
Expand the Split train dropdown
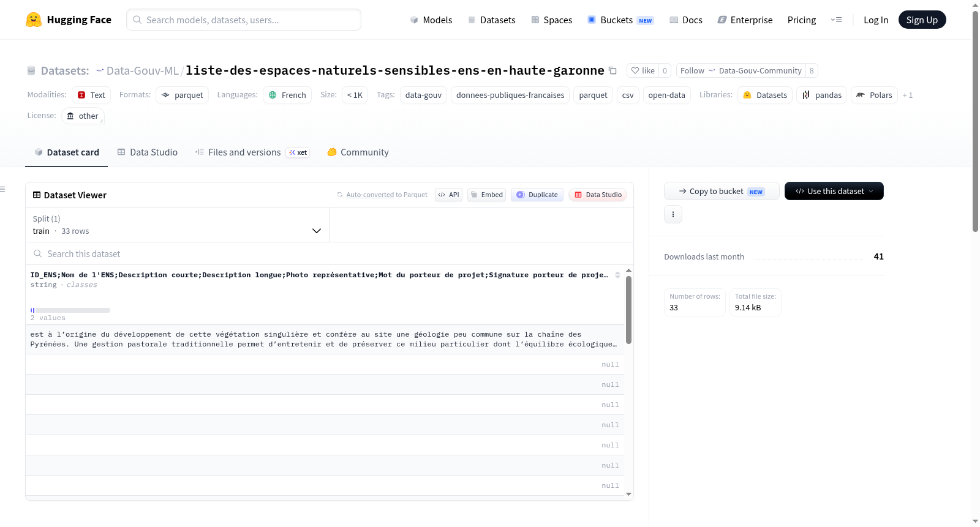177,225
